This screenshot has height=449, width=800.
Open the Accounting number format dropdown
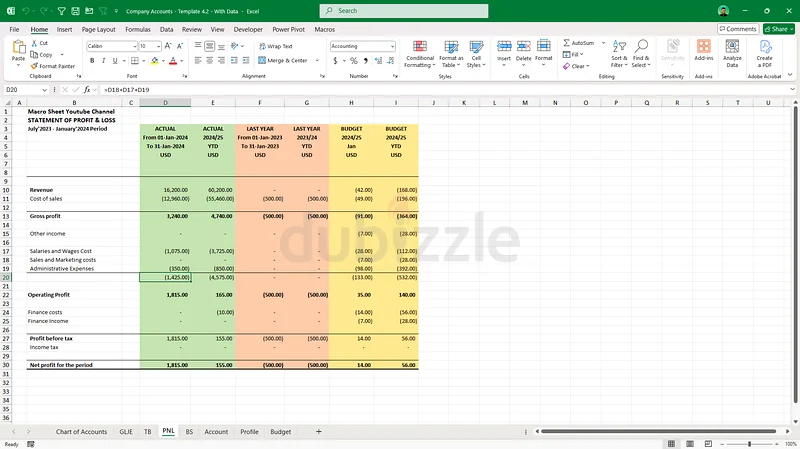pyautogui.click(x=392, y=46)
